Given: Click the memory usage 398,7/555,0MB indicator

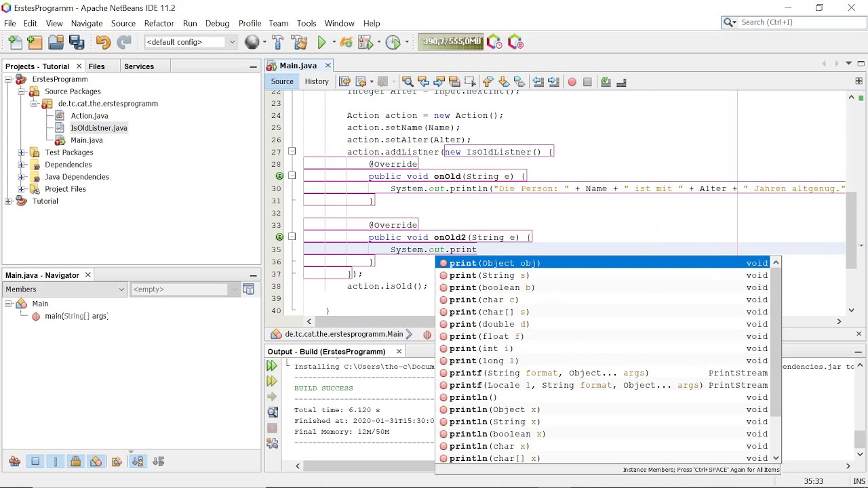Looking at the screenshot, I should pos(452,42).
